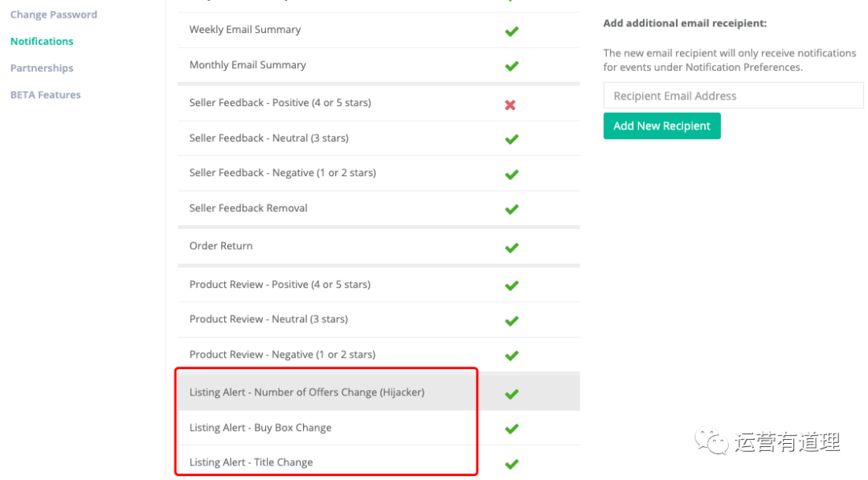Select Seller Feedback - Neutral row text
This screenshot has height=480, width=868.
268,137
